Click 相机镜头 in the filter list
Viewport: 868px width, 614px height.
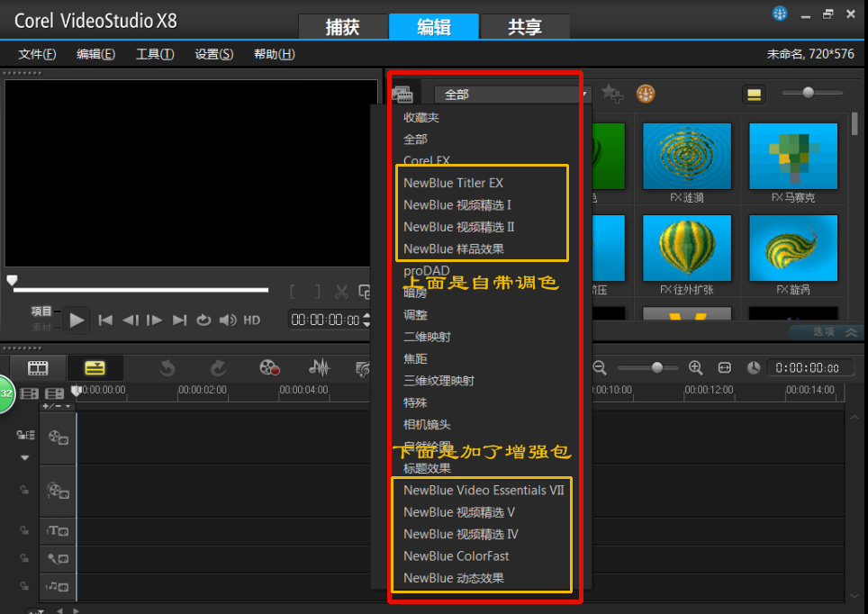pos(427,425)
